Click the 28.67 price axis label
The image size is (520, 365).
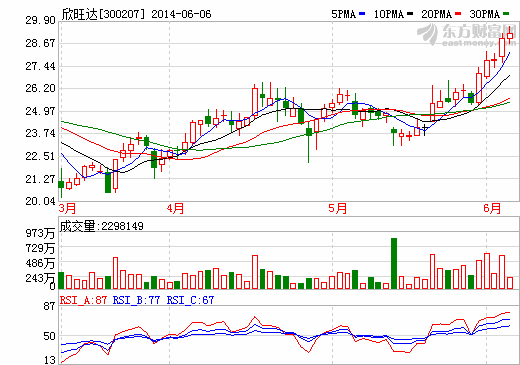[40, 43]
